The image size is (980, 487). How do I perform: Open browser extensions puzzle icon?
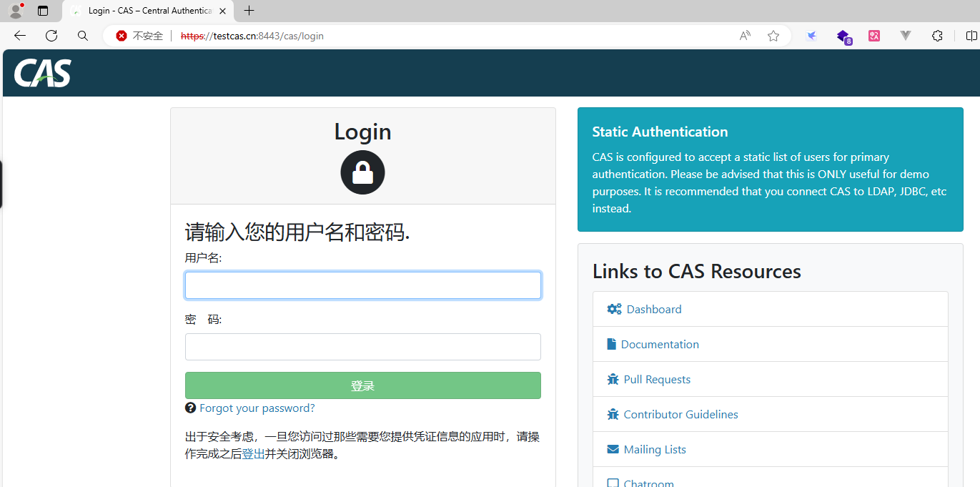pos(937,36)
